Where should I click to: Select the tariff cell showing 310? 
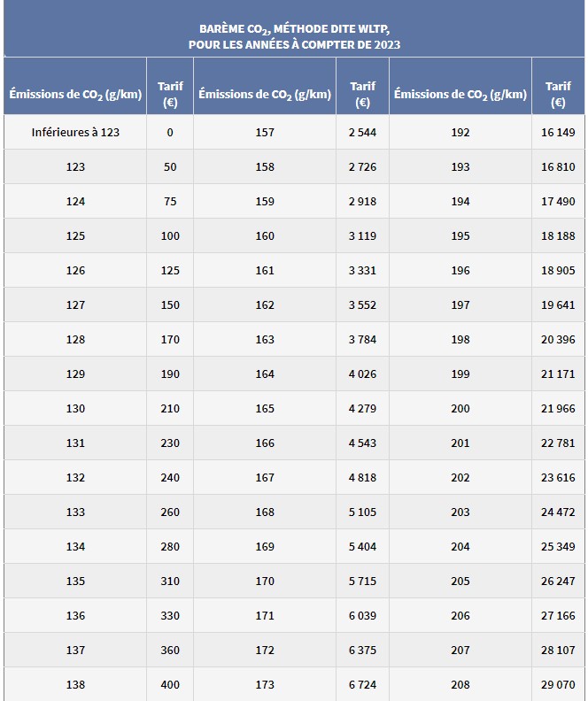click(170, 581)
